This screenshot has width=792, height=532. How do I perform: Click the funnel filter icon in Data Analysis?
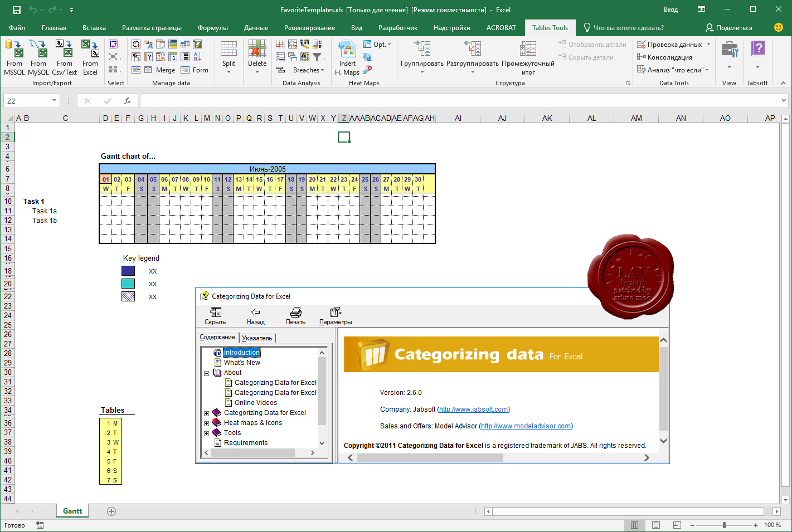[x=317, y=57]
